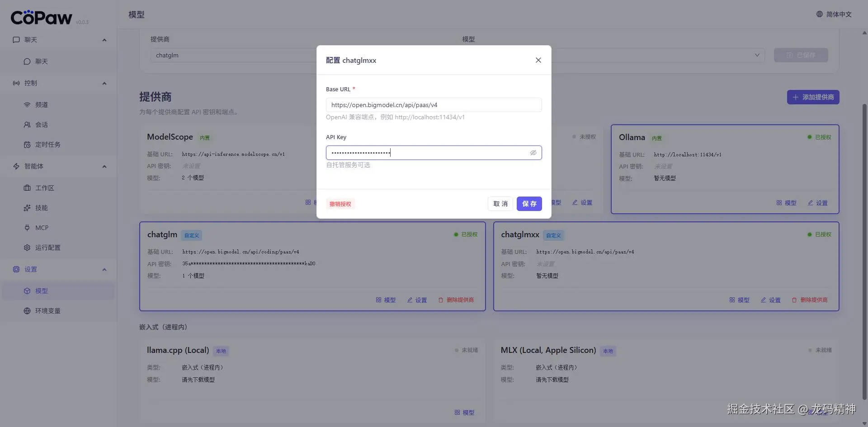
Task: Click the plug icon next to MCP
Action: click(27, 228)
